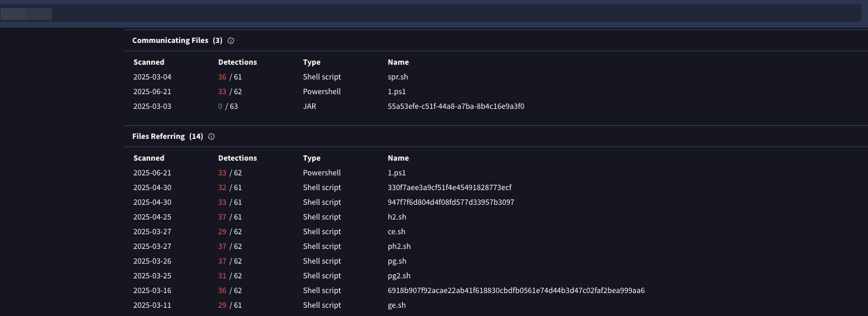
Task: Select file 947f7f6d804d4f08fd577d33957b3097
Action: tap(450, 202)
